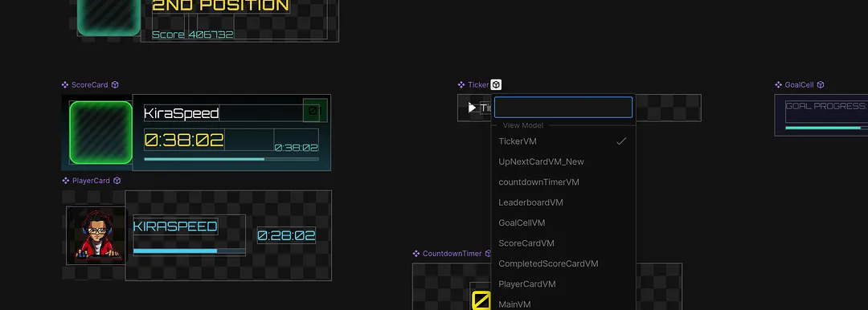Select the Score 406732 text
The image size is (868, 310).
pyautogui.click(x=193, y=35)
